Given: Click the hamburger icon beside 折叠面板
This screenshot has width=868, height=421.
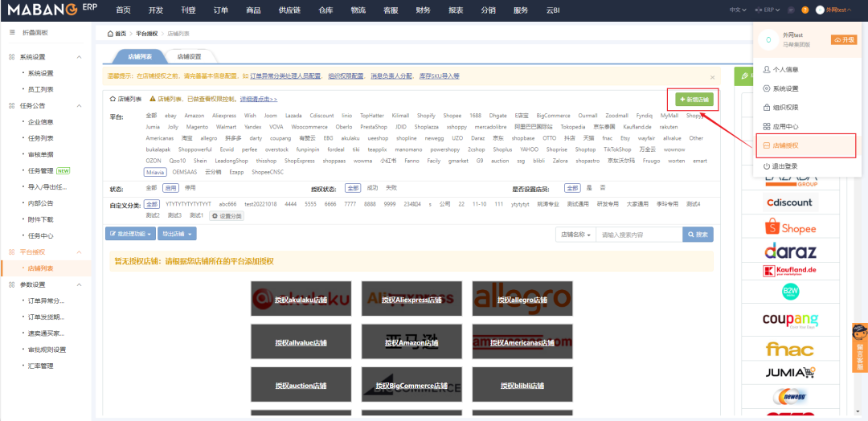Looking at the screenshot, I should click(x=11, y=32).
